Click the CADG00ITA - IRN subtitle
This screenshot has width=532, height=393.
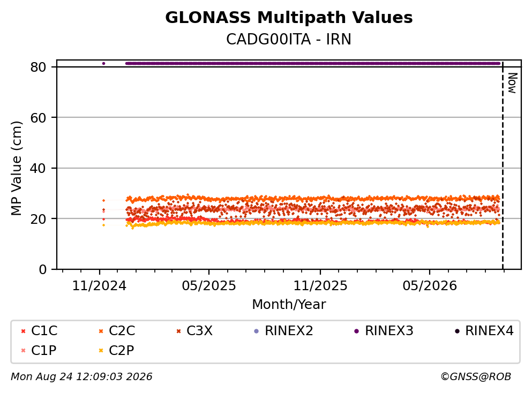289,39
